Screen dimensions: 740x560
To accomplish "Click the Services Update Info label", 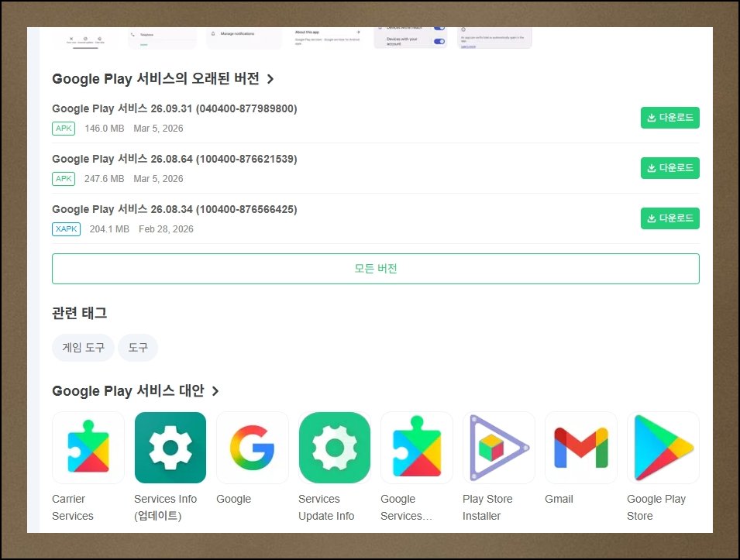I will click(326, 507).
